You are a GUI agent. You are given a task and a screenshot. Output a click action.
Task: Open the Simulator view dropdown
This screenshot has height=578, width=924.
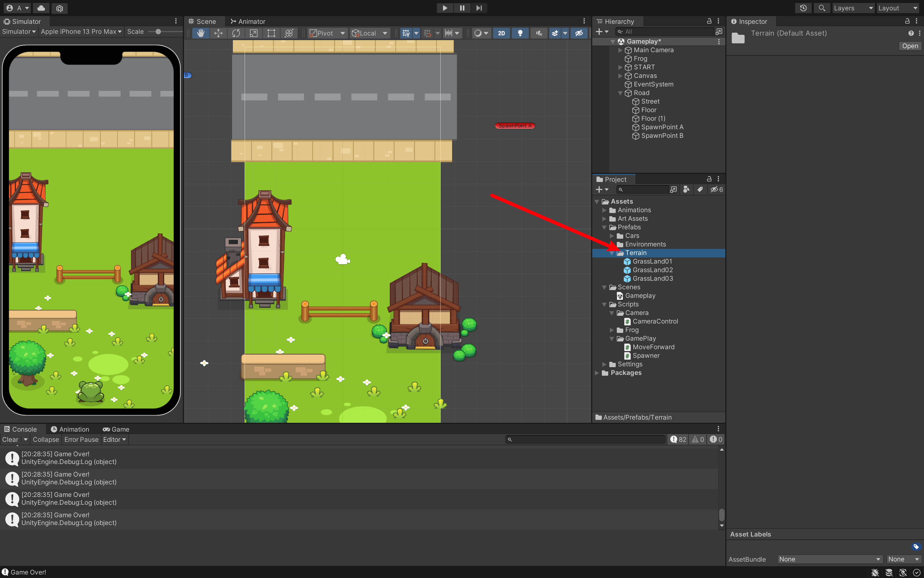pos(19,32)
